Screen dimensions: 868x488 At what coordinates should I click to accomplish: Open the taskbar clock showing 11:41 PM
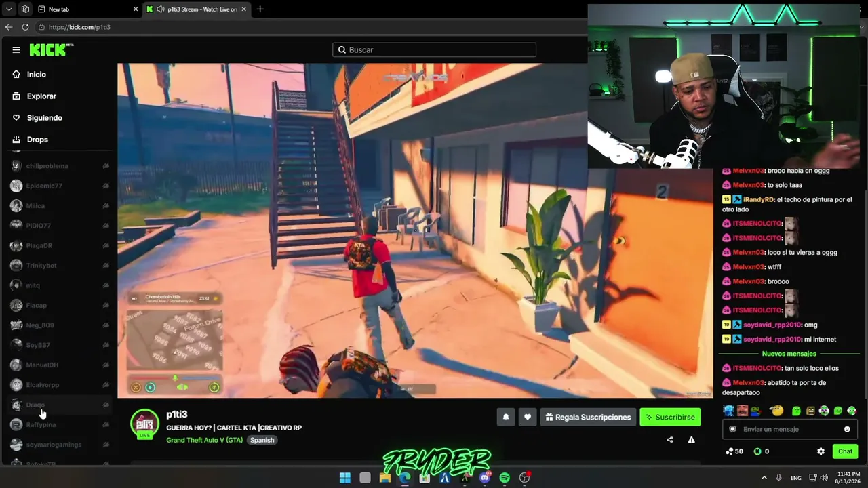point(848,478)
